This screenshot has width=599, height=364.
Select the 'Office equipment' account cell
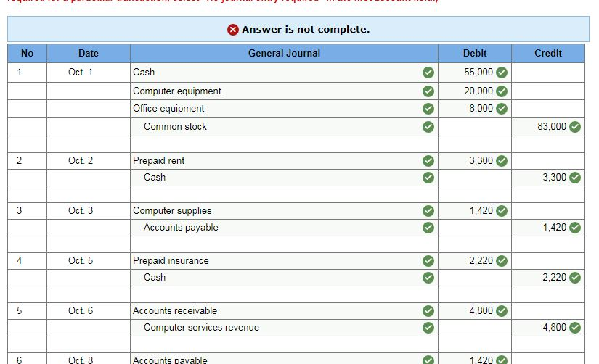284,109
